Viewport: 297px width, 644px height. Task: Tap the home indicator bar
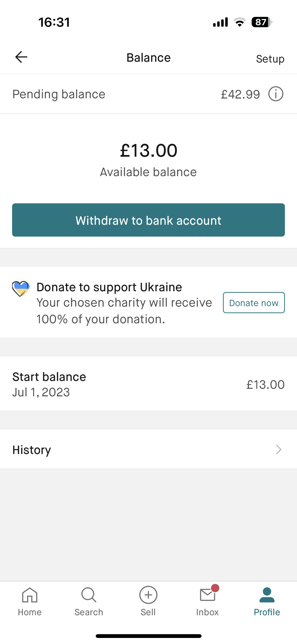(x=148, y=636)
